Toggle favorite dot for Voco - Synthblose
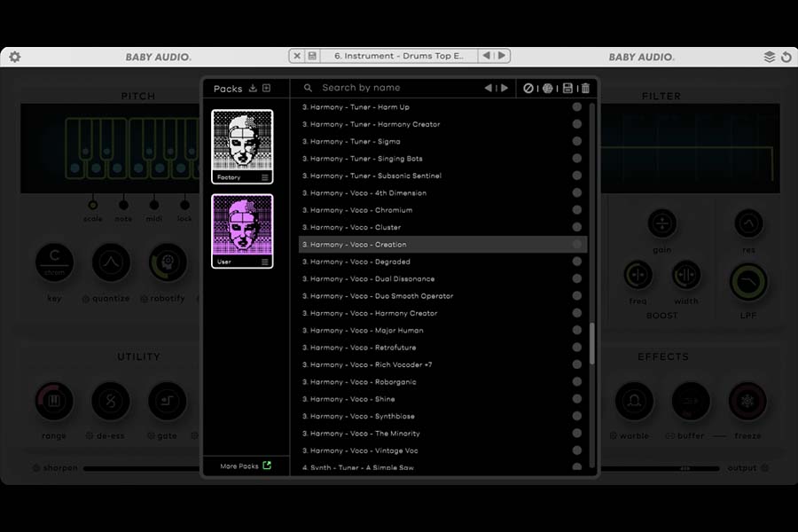 (576, 416)
